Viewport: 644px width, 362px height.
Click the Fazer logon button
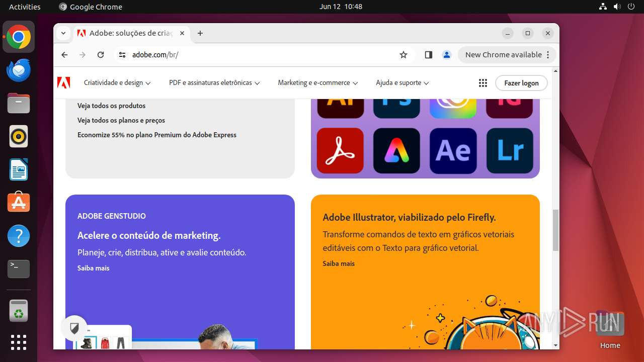[x=521, y=83]
